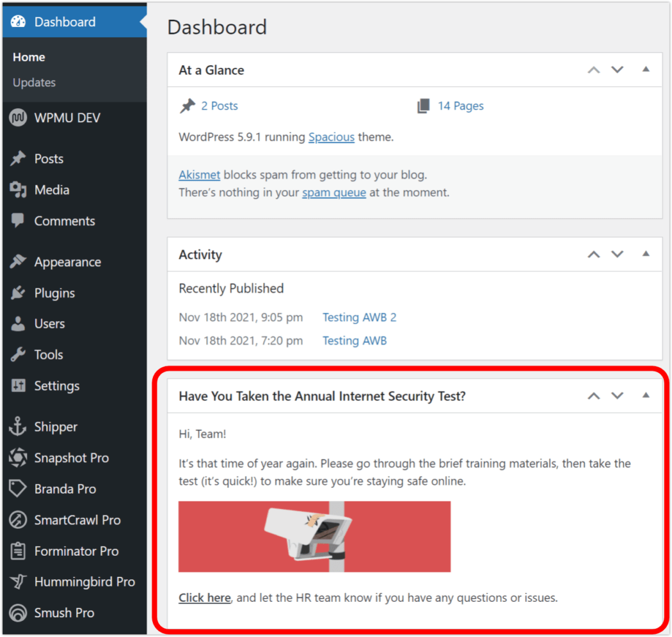Open the Testing AWB 2 post

pyautogui.click(x=359, y=317)
